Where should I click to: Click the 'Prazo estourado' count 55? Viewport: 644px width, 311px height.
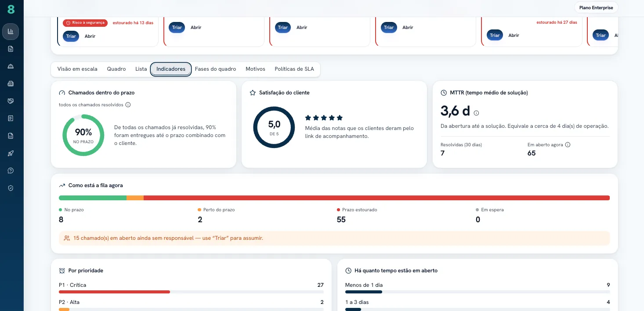(341, 220)
